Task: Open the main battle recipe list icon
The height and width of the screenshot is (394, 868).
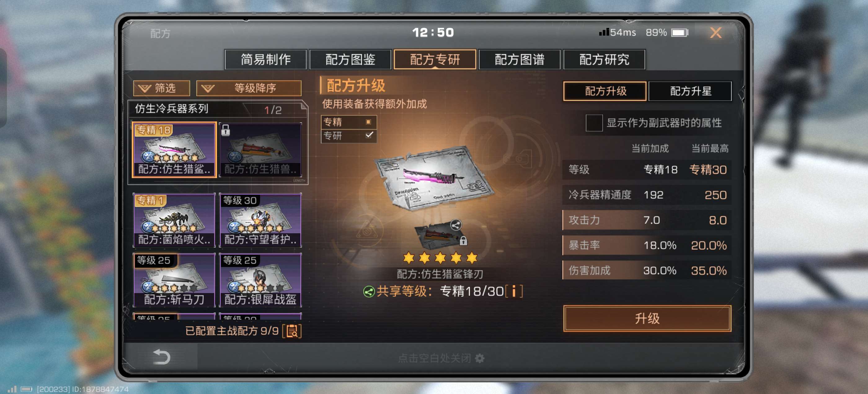Action: pos(292,331)
